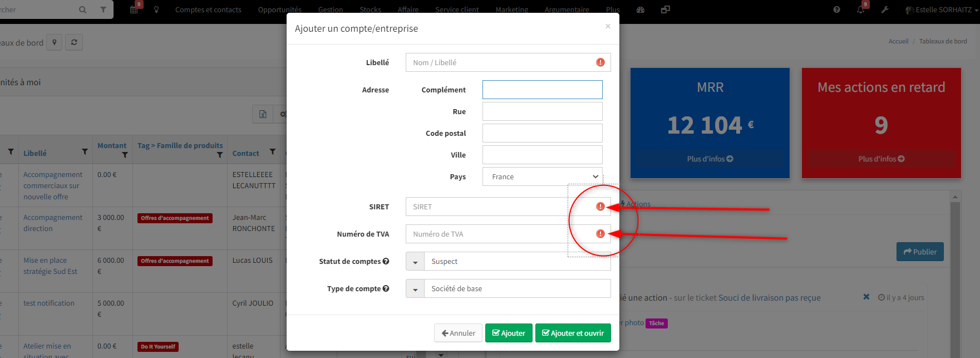
Task: Expand the Type de compte dropdown arrow
Action: click(415, 289)
